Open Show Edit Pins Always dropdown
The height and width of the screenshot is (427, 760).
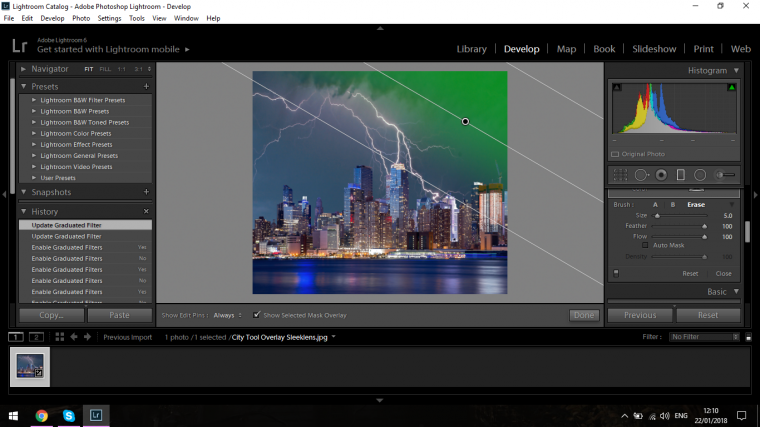pyautogui.click(x=227, y=315)
